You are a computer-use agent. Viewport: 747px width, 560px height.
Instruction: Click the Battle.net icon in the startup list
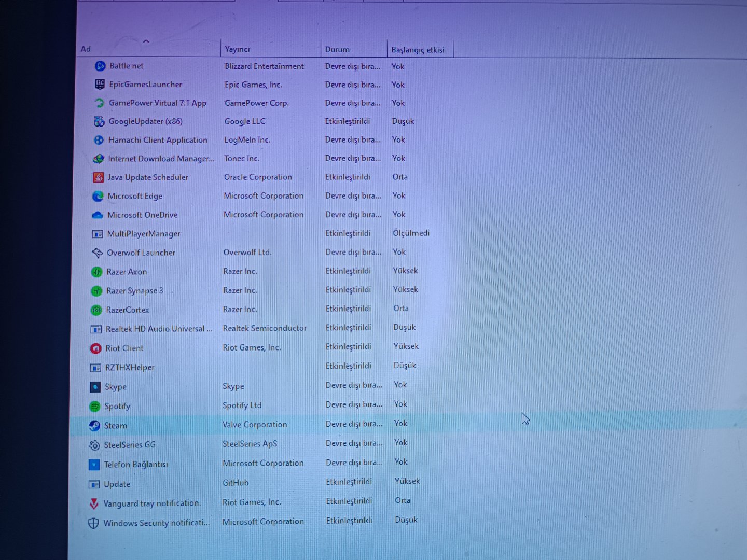tap(100, 66)
